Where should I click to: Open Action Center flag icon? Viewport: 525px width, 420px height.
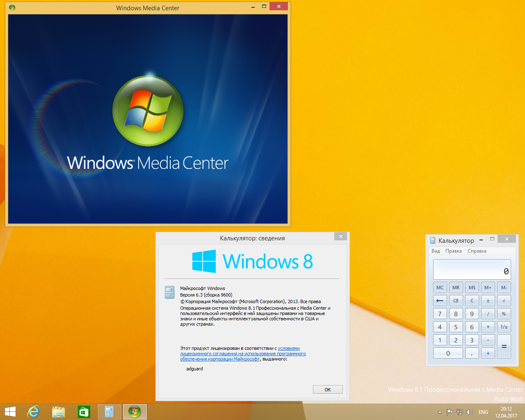(x=450, y=412)
